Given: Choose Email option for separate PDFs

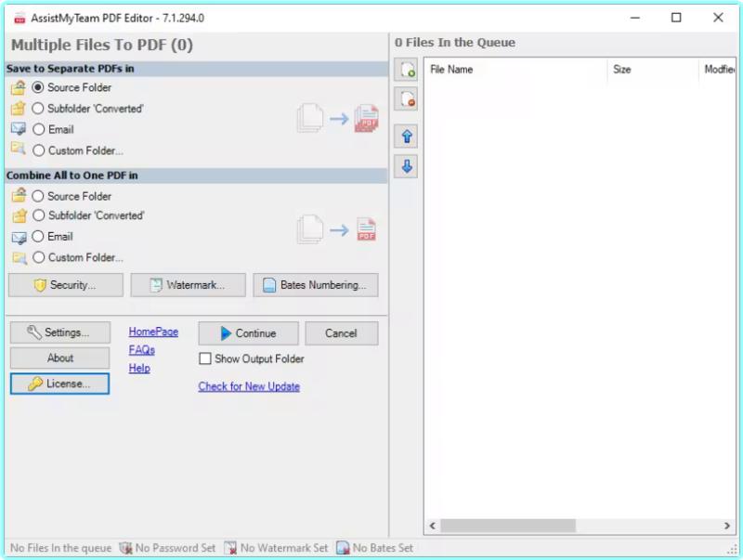Looking at the screenshot, I should [x=53, y=129].
